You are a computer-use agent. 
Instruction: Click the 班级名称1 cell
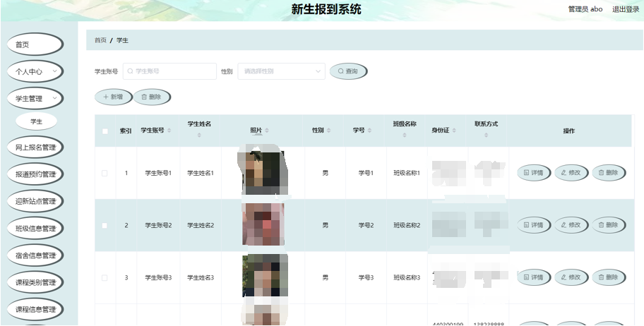(407, 174)
